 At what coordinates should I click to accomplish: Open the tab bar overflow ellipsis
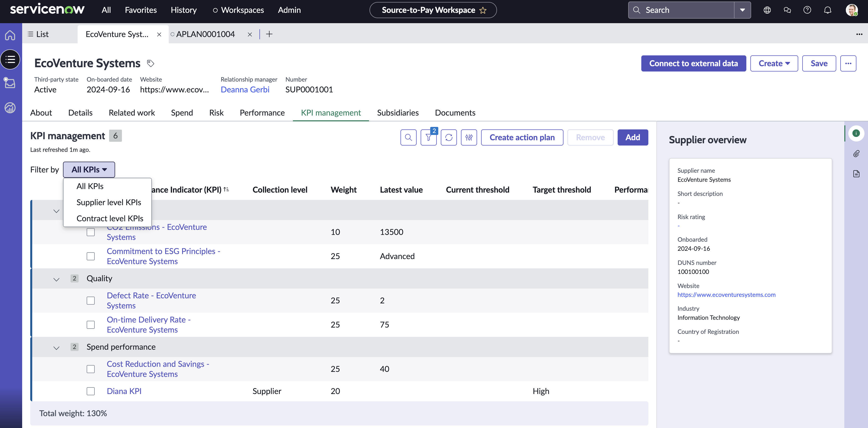coord(859,34)
